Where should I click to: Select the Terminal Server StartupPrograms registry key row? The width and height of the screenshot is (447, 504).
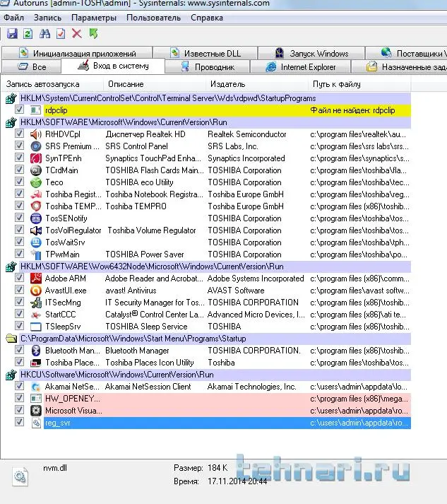point(208,98)
